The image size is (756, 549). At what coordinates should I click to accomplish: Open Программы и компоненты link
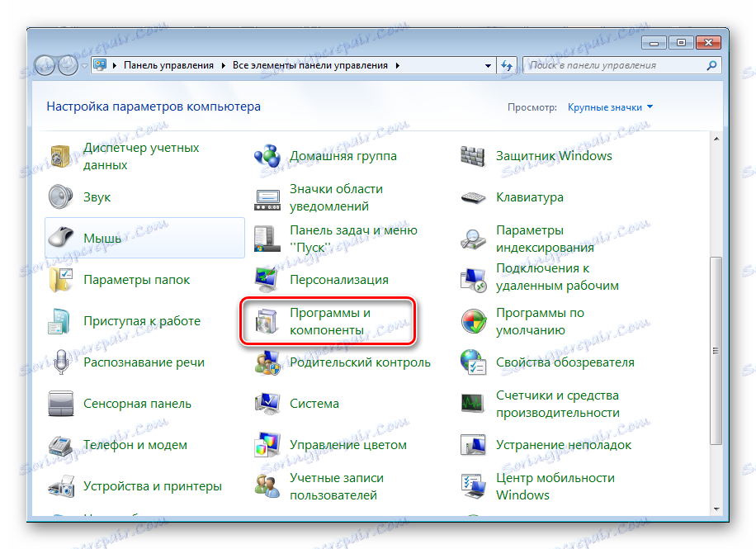(x=330, y=321)
